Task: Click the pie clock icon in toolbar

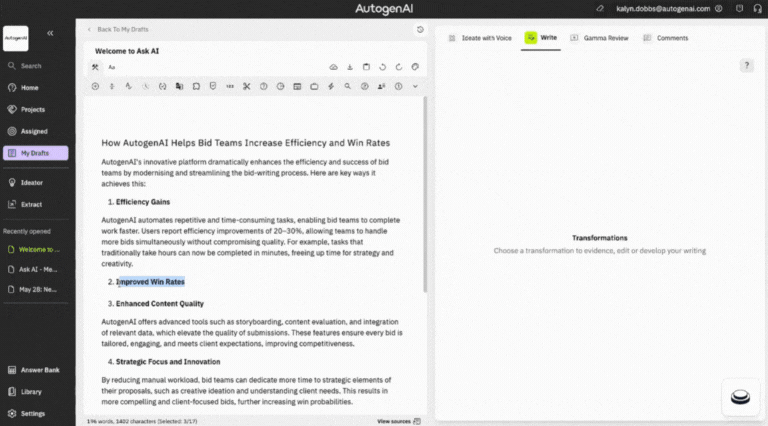Action: pyautogui.click(x=280, y=86)
